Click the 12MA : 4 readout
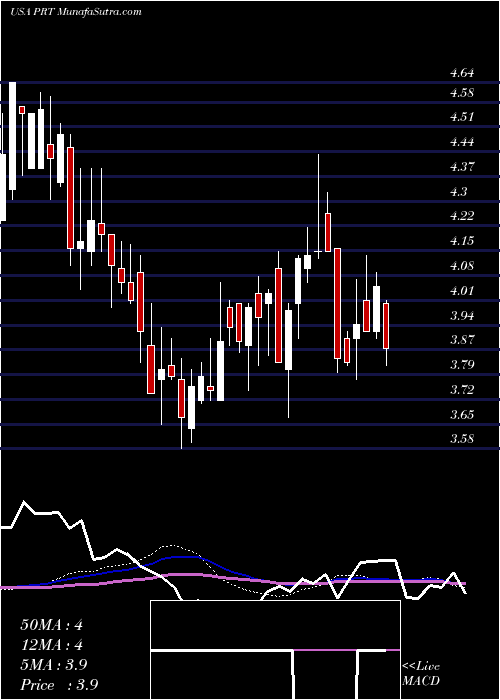The width and height of the screenshot is (500, 700). click(52, 645)
